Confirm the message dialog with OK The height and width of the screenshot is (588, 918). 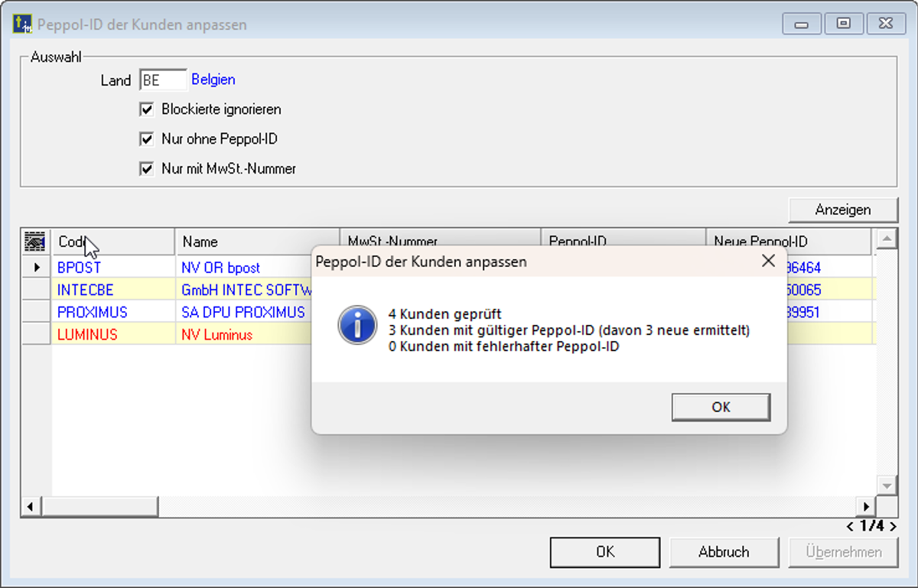coord(721,408)
